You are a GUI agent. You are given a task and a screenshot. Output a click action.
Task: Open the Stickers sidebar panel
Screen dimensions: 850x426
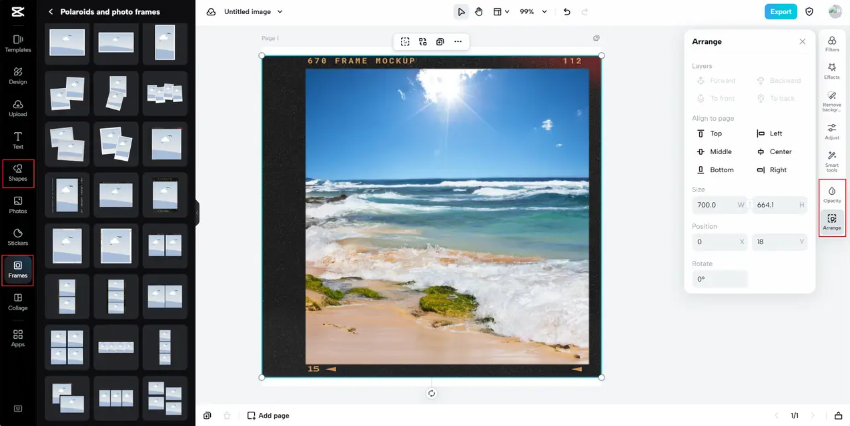coord(18,237)
